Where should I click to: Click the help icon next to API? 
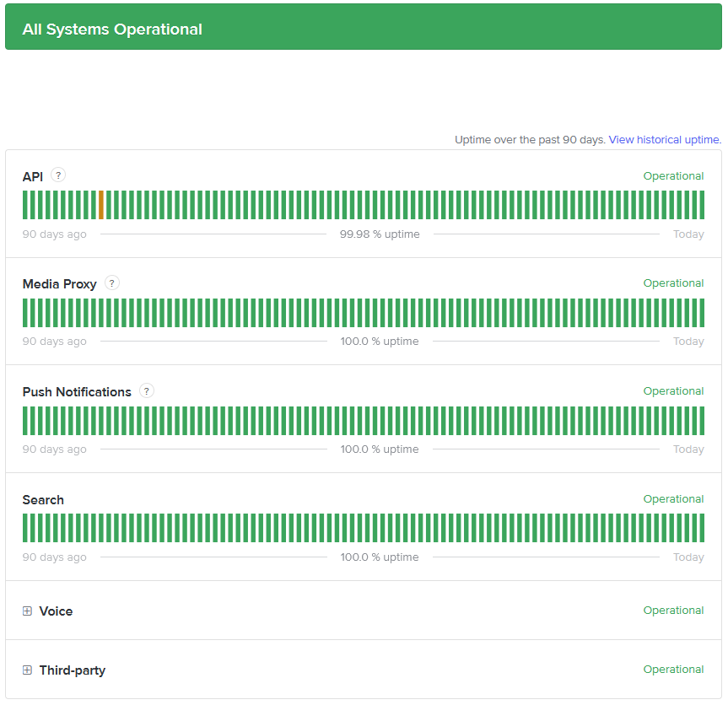click(58, 175)
